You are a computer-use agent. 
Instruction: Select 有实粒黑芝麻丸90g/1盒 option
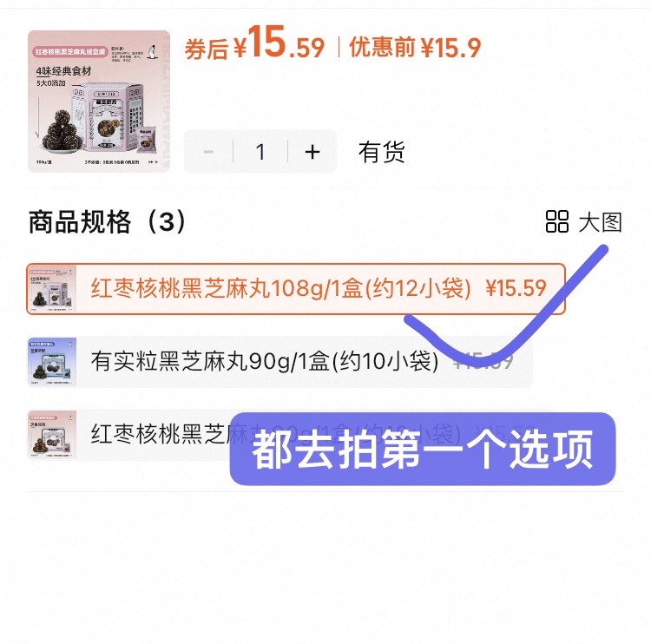point(279,362)
